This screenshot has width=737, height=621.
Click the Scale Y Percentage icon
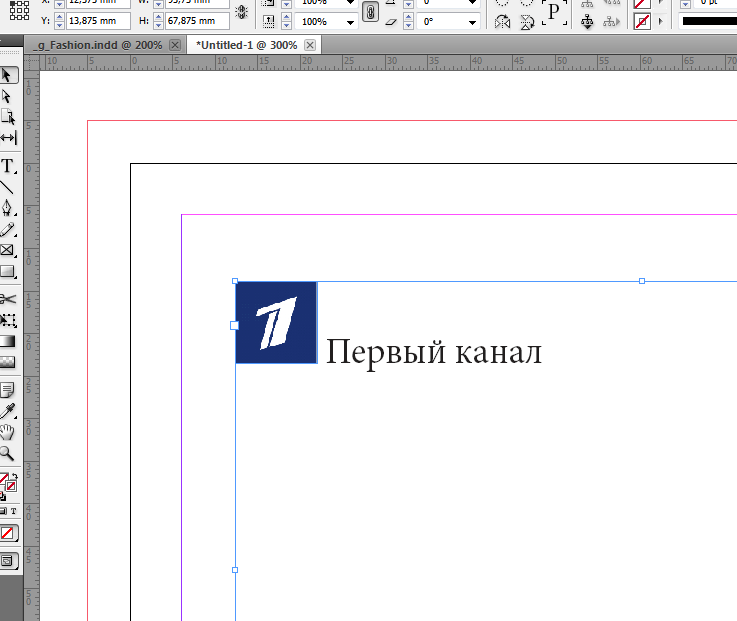tap(269, 21)
